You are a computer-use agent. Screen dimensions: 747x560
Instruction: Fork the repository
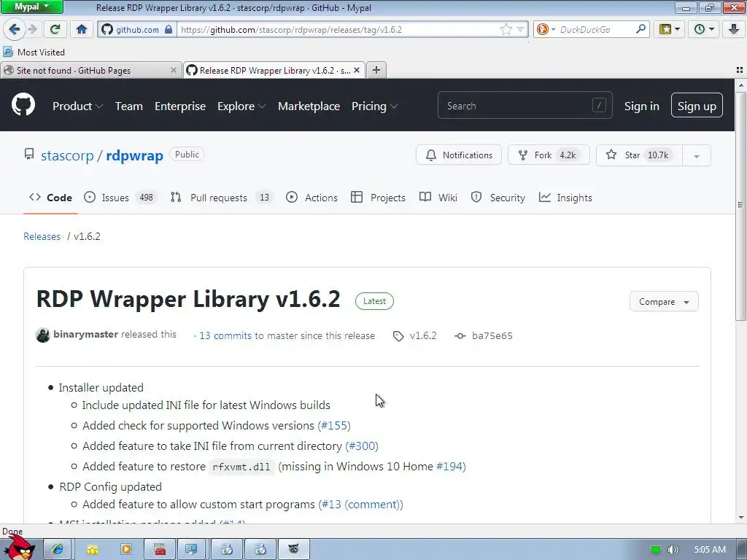pos(549,155)
